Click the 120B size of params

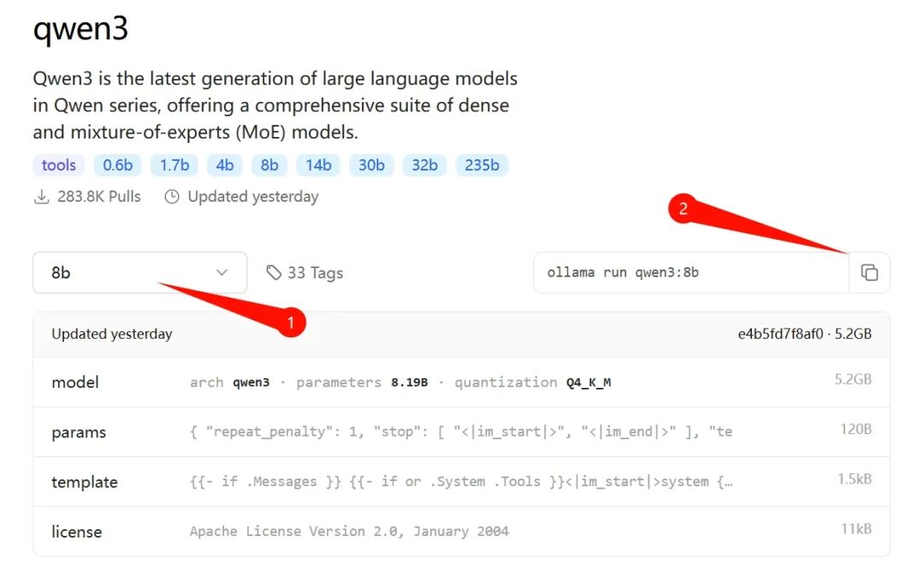click(856, 429)
